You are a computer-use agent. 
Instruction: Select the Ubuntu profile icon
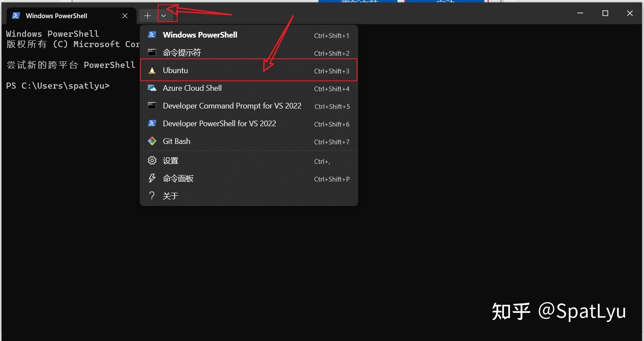click(152, 70)
